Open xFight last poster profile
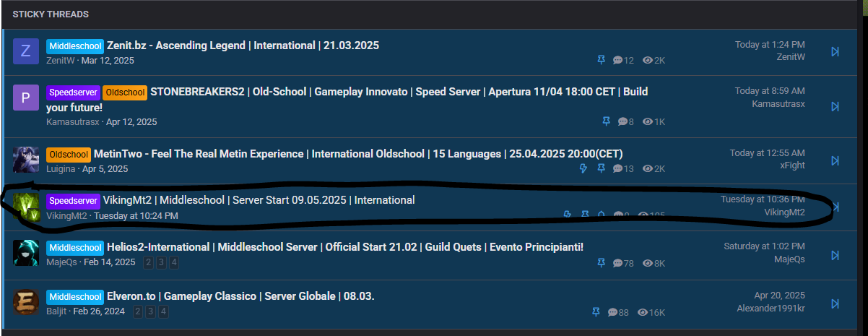The image size is (868, 336). coord(792,165)
